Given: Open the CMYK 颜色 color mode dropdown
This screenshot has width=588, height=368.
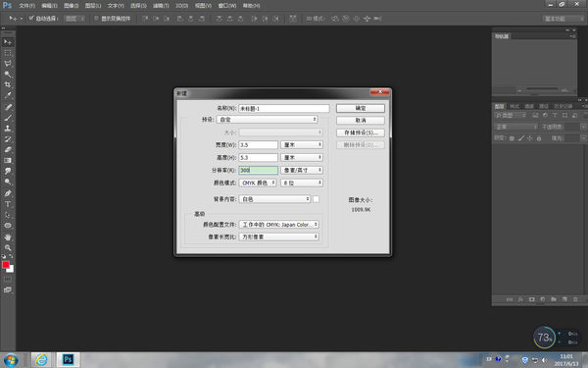Looking at the screenshot, I should coord(258,183).
